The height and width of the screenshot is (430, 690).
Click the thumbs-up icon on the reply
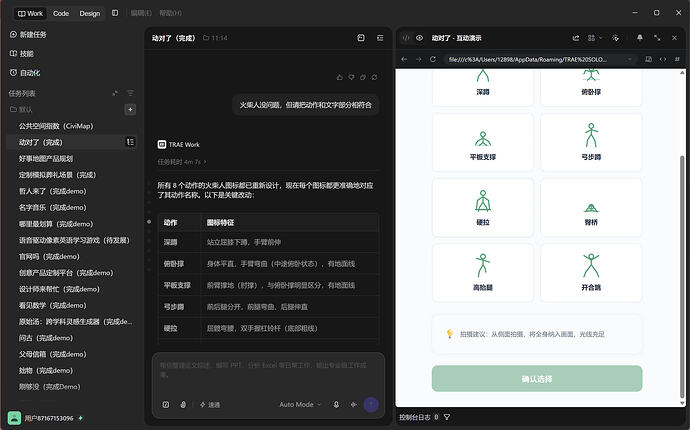point(339,77)
